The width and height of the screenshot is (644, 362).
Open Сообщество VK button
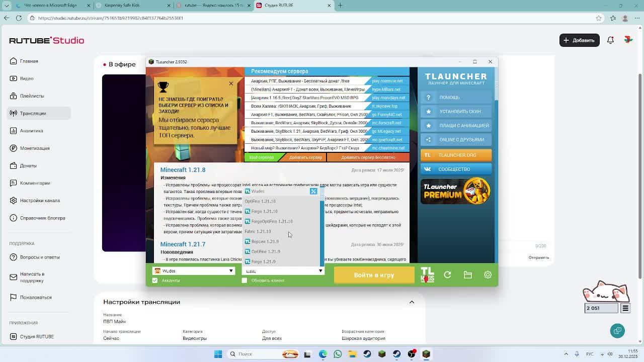point(456,169)
